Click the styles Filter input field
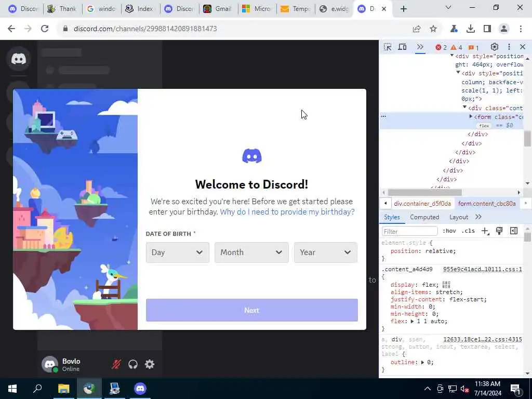The width and height of the screenshot is (532, 399). 410,231
